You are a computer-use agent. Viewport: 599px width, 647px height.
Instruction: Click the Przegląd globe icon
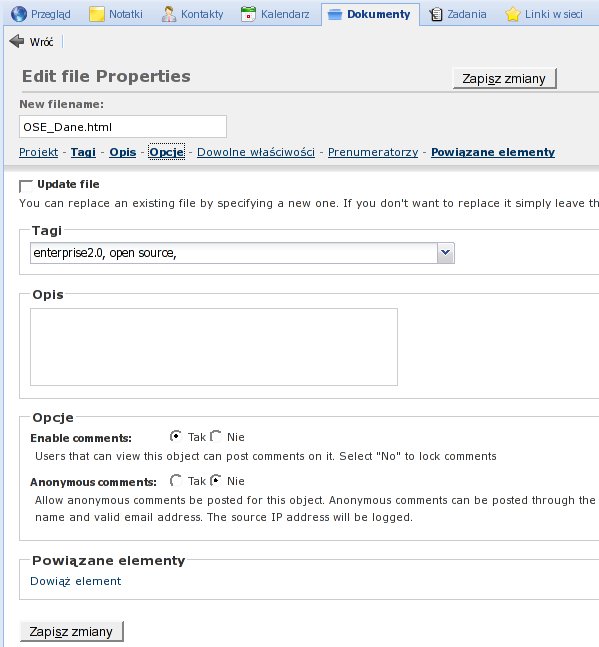tap(19, 14)
